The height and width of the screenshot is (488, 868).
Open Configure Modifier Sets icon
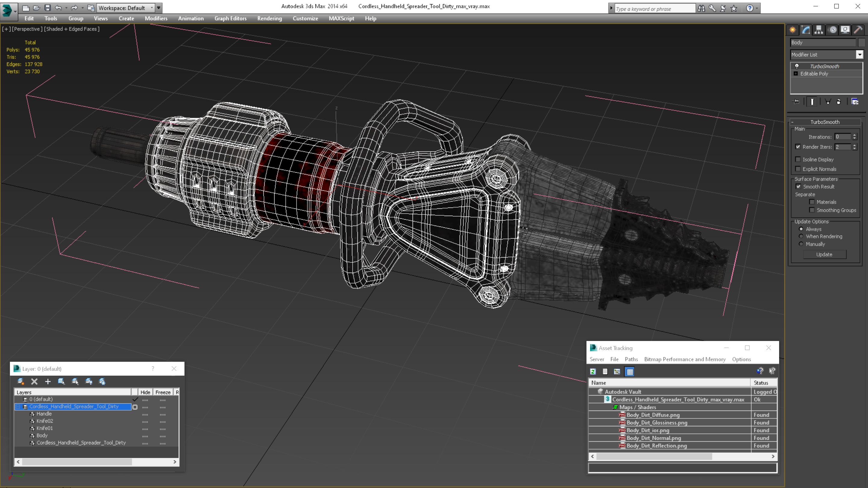855,102
